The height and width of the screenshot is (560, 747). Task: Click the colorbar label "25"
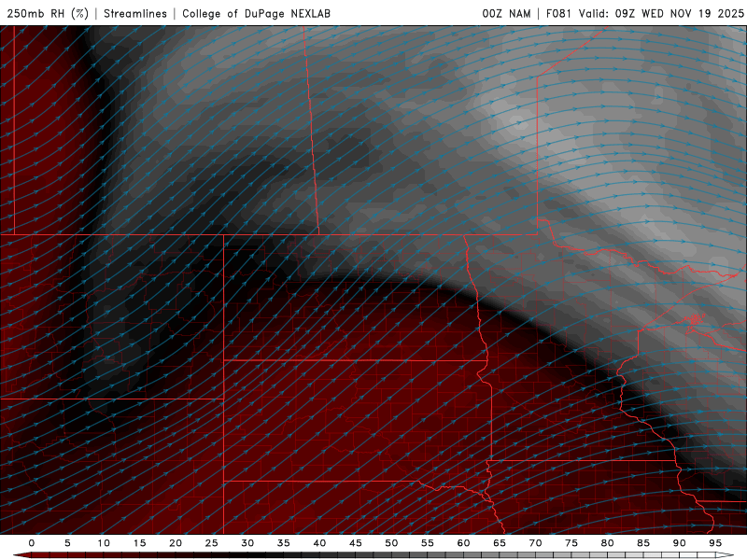(212, 543)
